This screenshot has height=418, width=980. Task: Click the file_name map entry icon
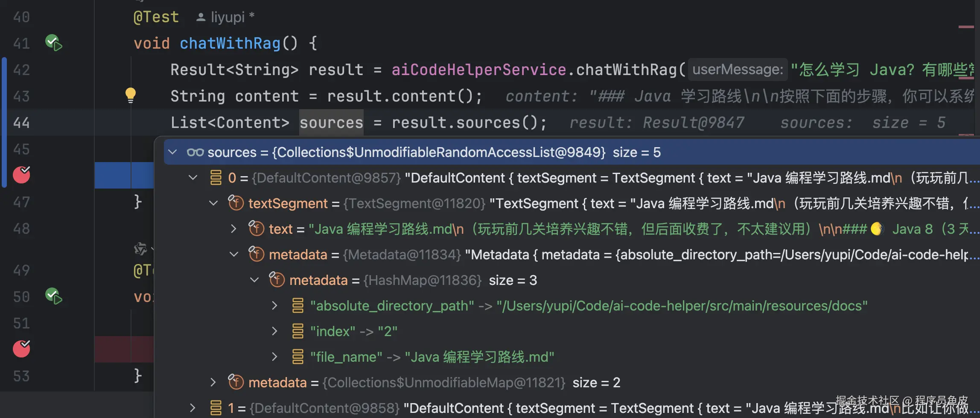[297, 357]
